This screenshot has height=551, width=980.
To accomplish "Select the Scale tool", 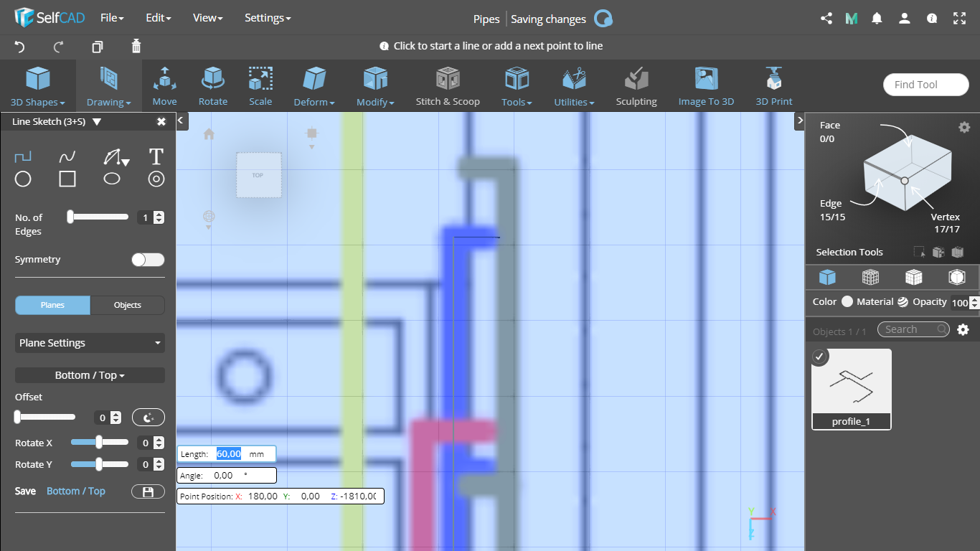I will pyautogui.click(x=260, y=86).
